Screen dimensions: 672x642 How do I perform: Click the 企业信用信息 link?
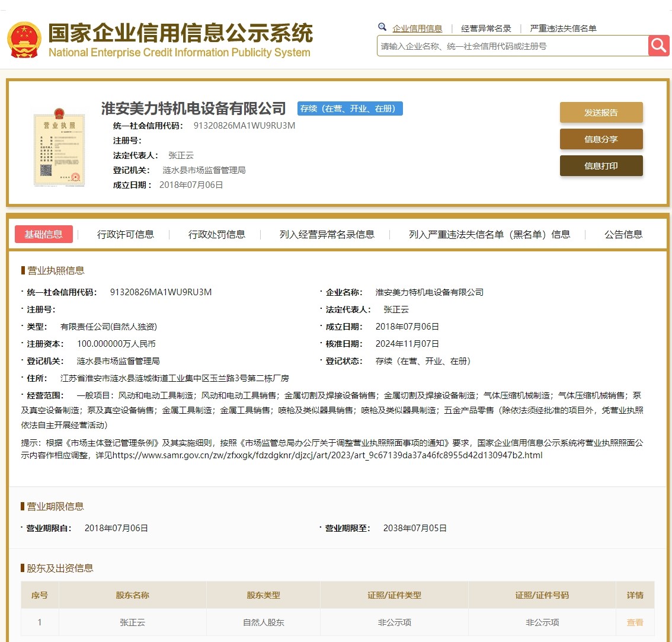pyautogui.click(x=418, y=27)
